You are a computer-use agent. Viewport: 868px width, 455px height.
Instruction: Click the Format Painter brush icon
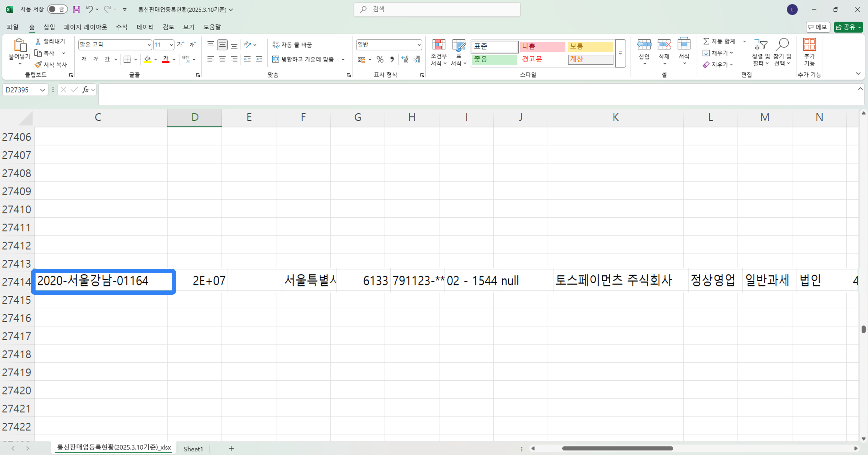[x=38, y=64]
